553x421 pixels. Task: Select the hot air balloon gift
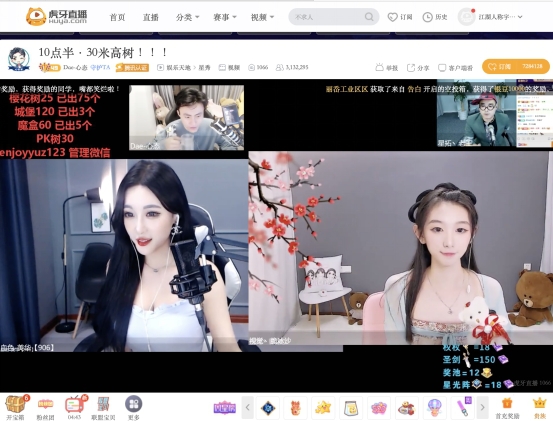click(434, 408)
